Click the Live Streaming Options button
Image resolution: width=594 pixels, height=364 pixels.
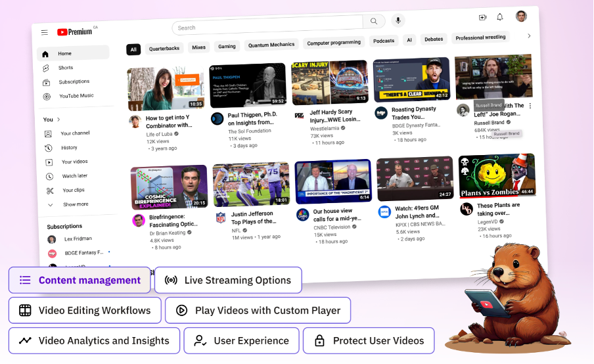point(228,280)
